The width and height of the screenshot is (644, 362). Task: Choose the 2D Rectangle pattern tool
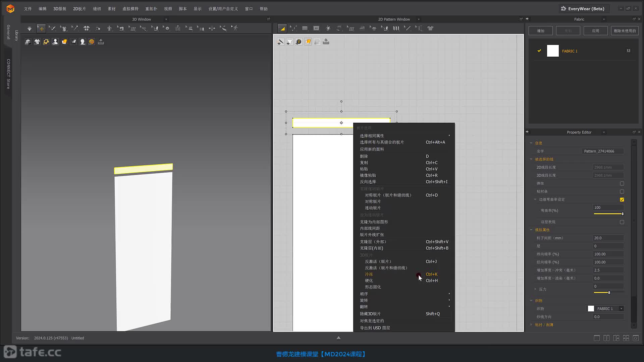click(305, 28)
